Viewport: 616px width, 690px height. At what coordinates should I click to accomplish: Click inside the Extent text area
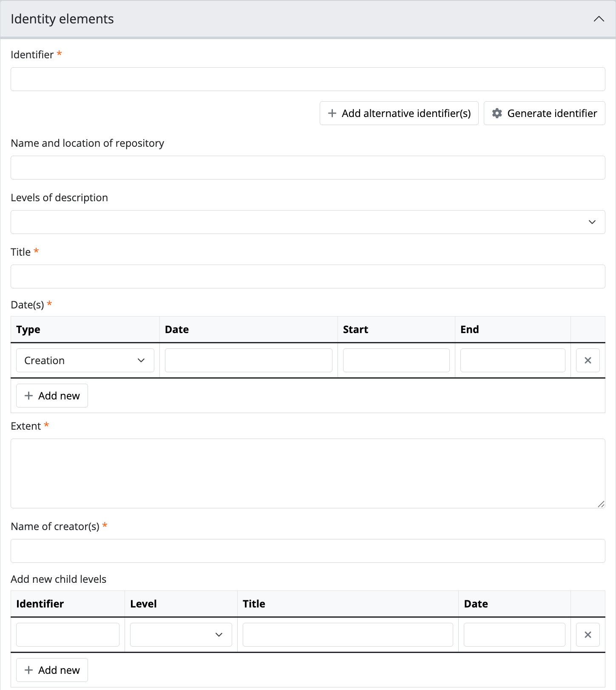tap(308, 473)
